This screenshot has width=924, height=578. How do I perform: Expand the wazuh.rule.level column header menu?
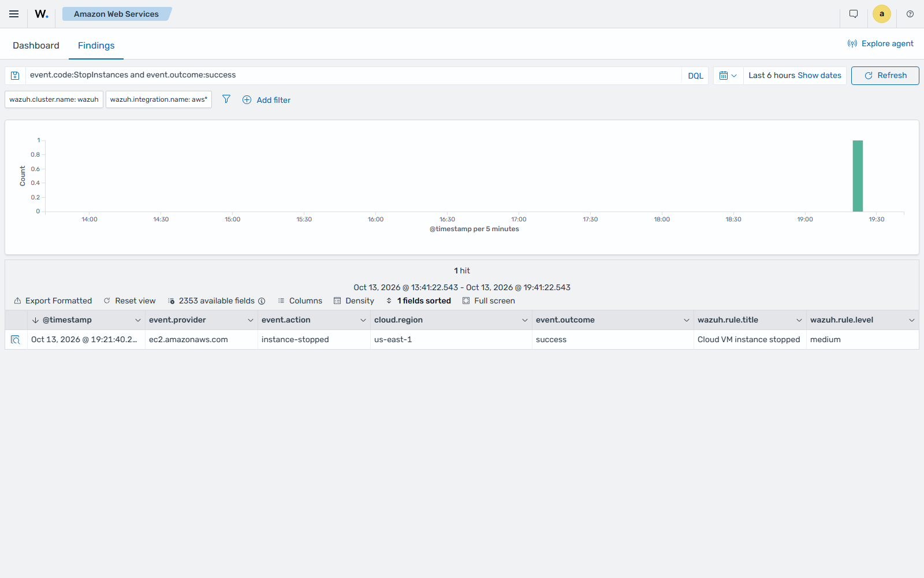pos(912,320)
